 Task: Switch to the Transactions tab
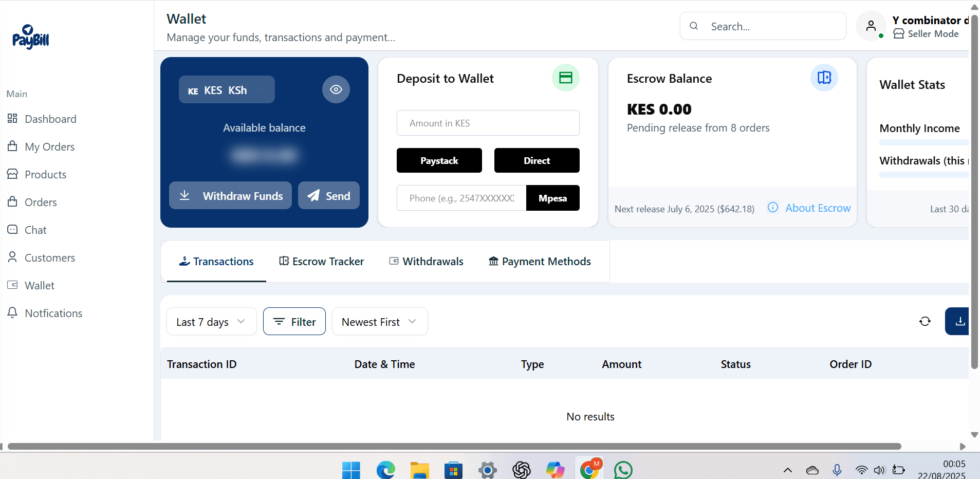pos(216,261)
